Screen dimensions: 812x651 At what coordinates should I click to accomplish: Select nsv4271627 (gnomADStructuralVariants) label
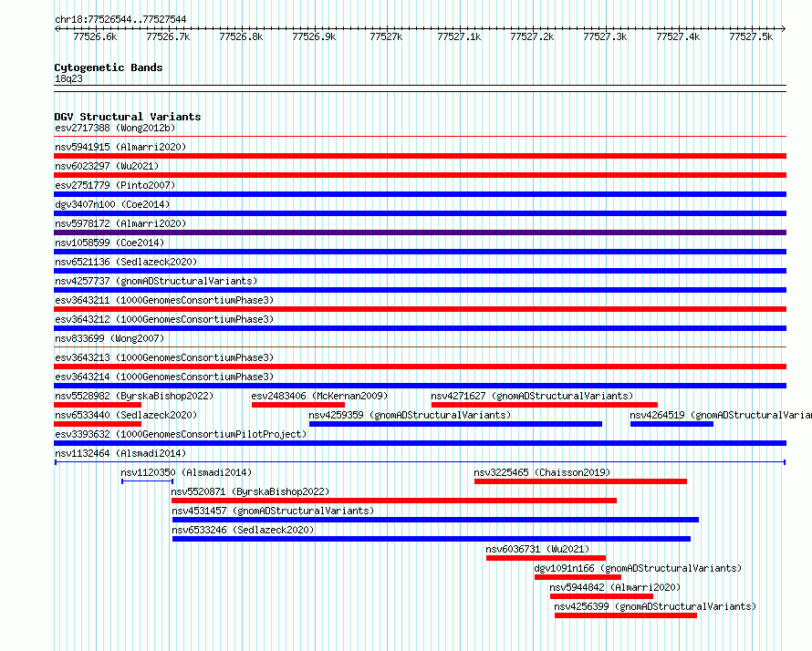coord(532,396)
